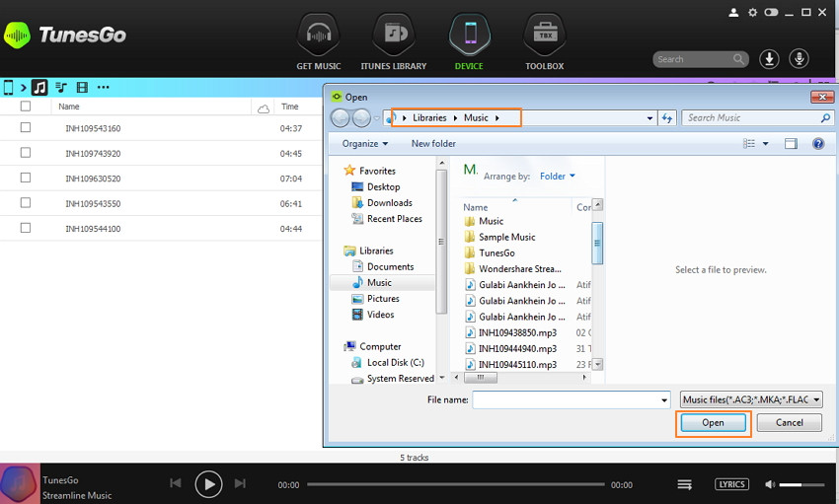Click the playback progress bar

(x=456, y=484)
